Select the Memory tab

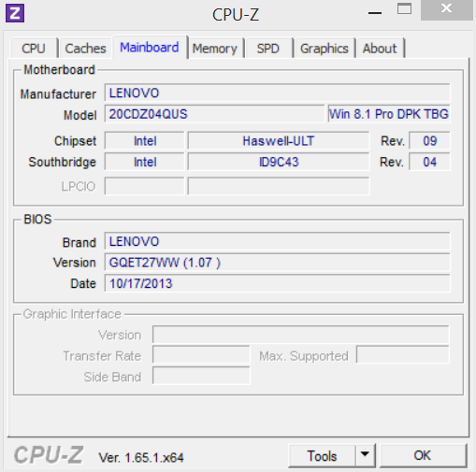coord(215,49)
